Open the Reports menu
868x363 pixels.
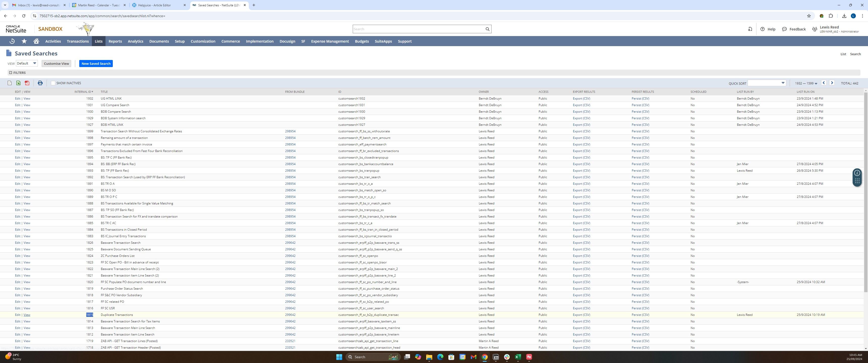coord(115,41)
